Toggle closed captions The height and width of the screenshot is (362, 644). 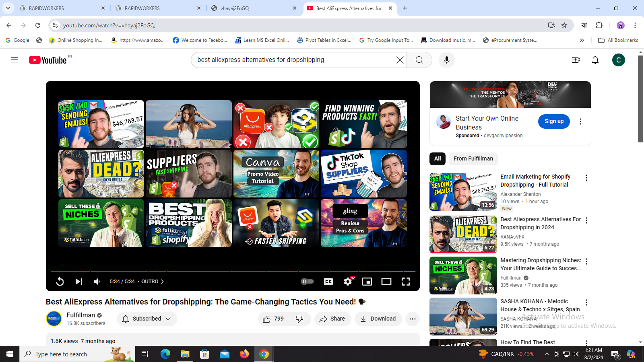point(328,282)
